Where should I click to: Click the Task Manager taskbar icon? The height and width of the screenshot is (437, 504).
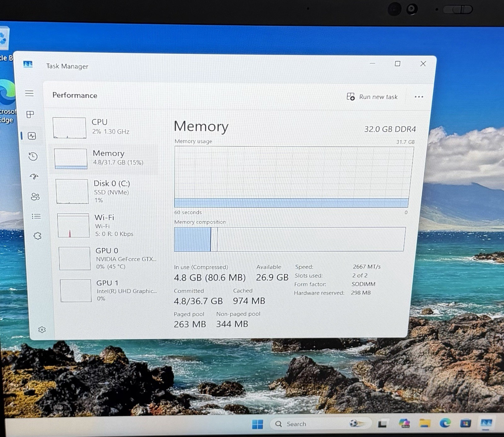(486, 423)
